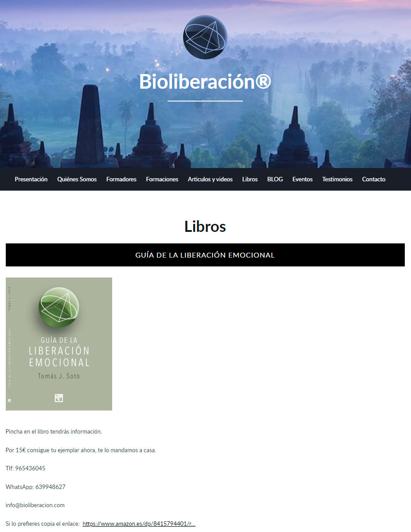
Task: Open Articulos y videos section
Action: coord(210,179)
